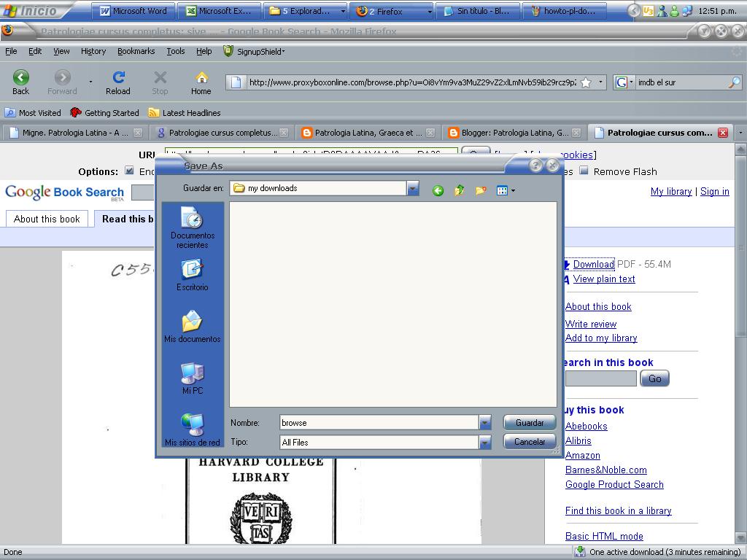Image resolution: width=747 pixels, height=560 pixels.
Task: Click the downloads icon in status bar
Action: pyautogui.click(x=580, y=551)
